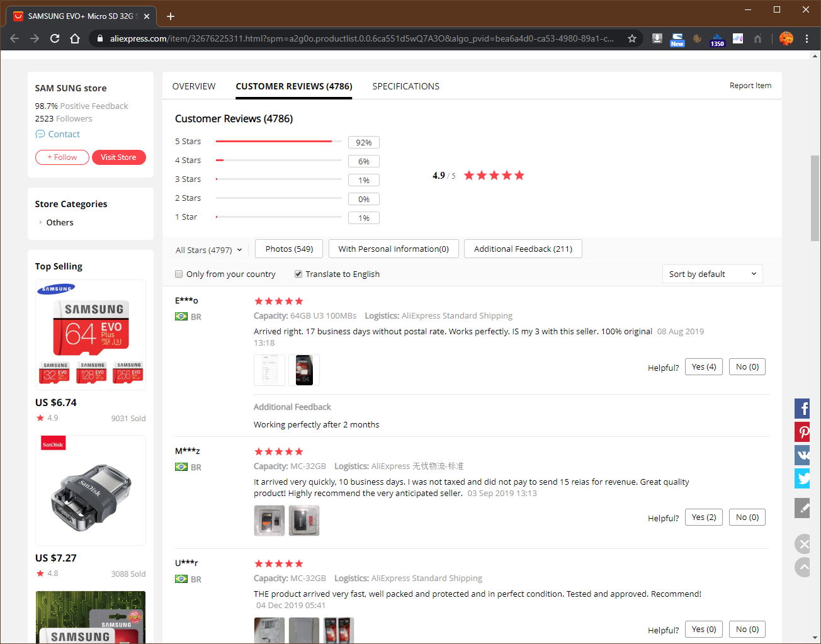Open the cookie extension icon
Screen dimensions: 821x644
tap(697, 38)
